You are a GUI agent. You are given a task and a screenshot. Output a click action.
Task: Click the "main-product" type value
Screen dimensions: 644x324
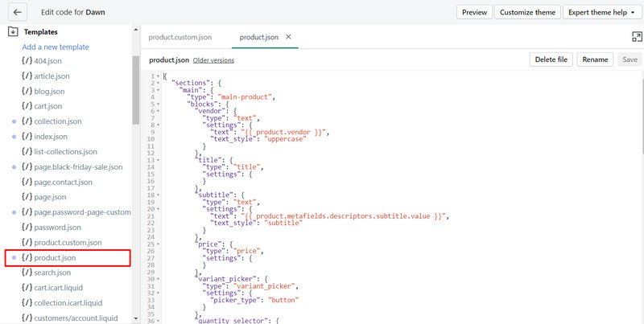[246, 97]
